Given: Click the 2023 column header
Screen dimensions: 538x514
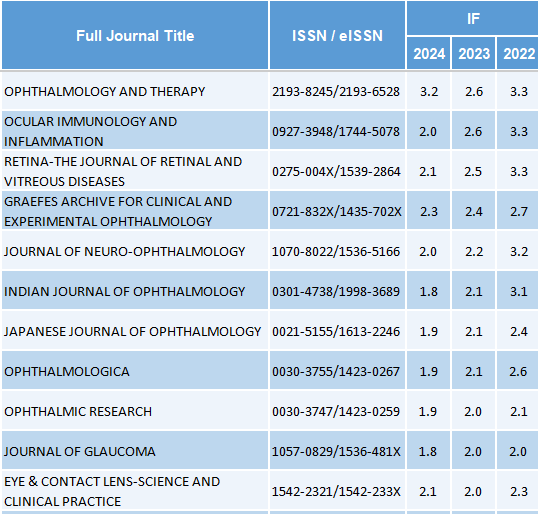Looking at the screenshot, I should click(473, 54).
